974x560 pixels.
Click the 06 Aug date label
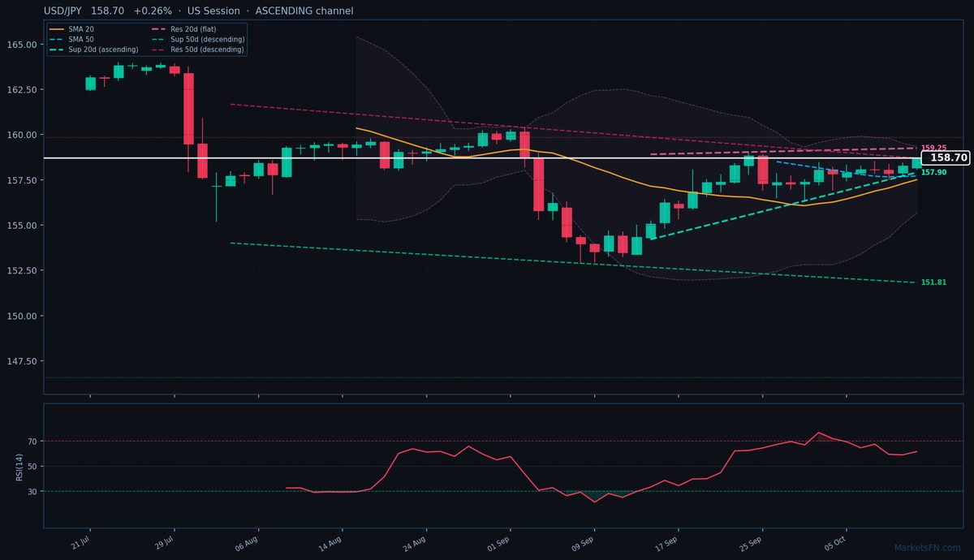click(x=247, y=542)
